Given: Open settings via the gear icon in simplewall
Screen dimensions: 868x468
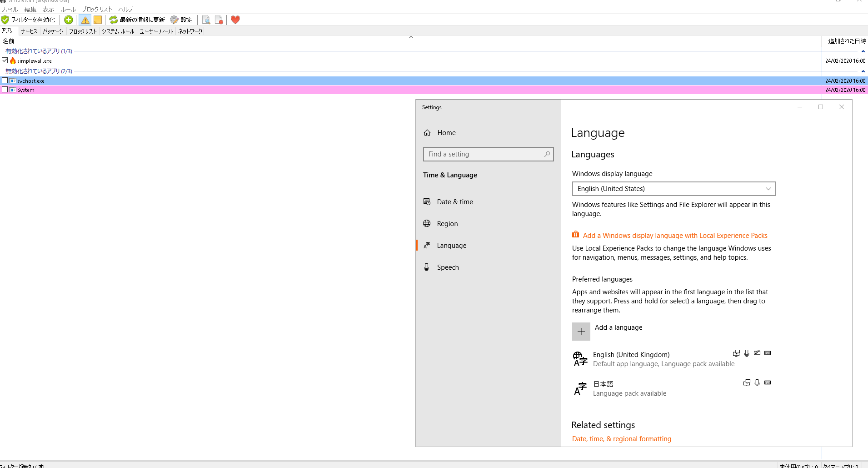Looking at the screenshot, I should (x=174, y=20).
